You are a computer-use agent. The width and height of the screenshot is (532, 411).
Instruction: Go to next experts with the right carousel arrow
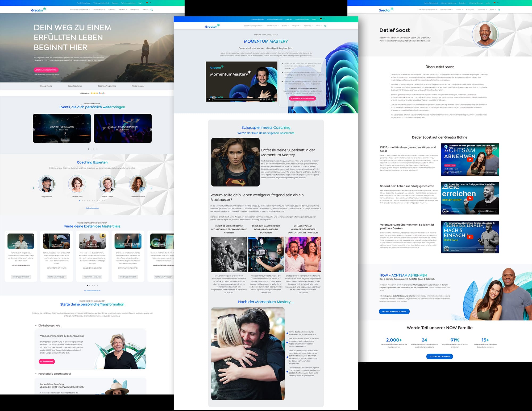click(x=151, y=188)
